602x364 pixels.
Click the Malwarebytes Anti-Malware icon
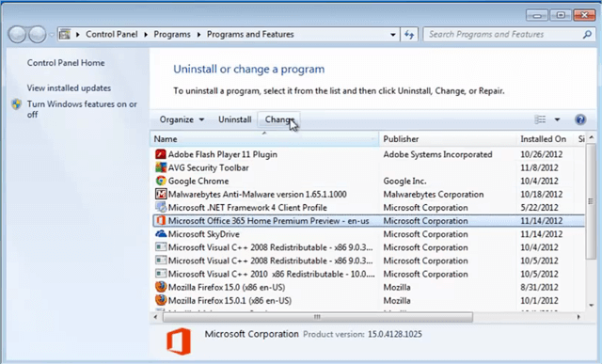[x=161, y=194]
